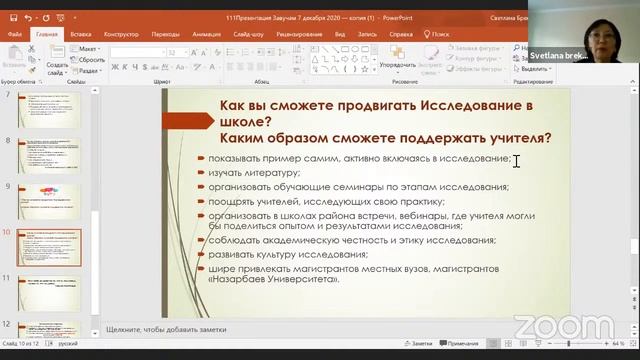The width and height of the screenshot is (640, 360).
Task: Increase the font size
Action: click(195, 52)
